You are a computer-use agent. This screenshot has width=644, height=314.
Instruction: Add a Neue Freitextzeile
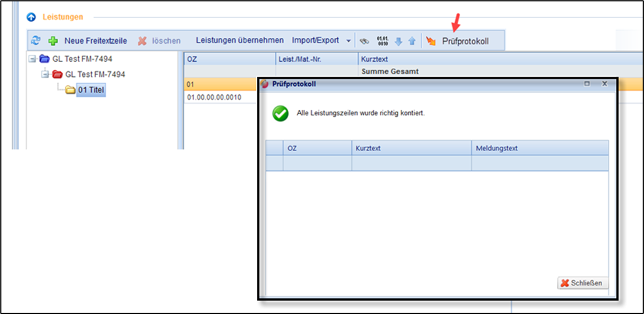coord(88,41)
